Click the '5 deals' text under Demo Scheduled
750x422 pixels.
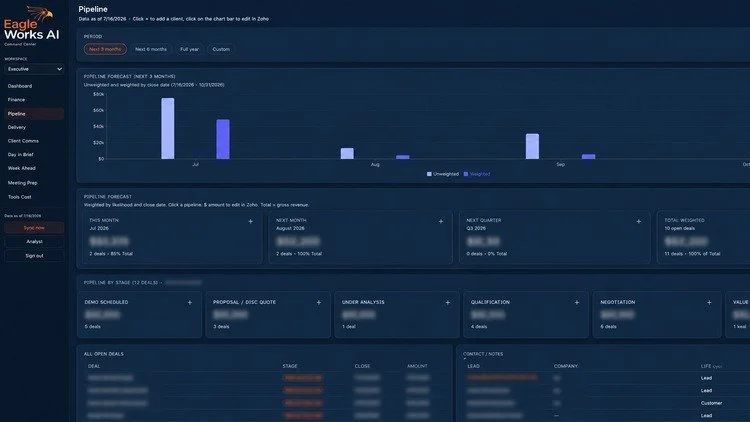point(93,327)
